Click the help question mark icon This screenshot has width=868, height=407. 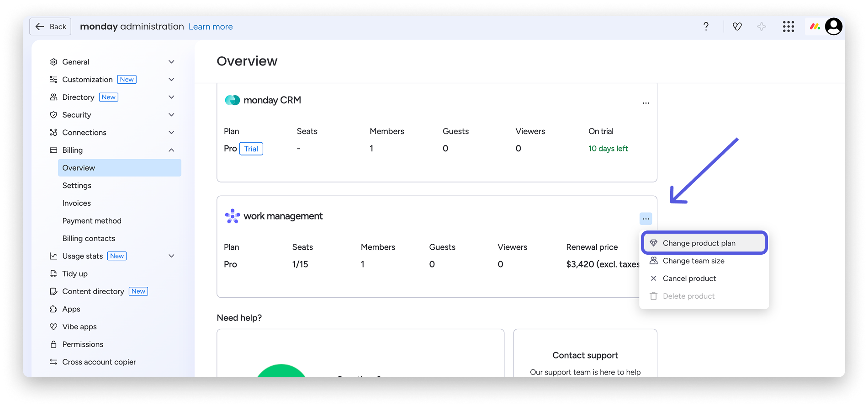pyautogui.click(x=706, y=27)
